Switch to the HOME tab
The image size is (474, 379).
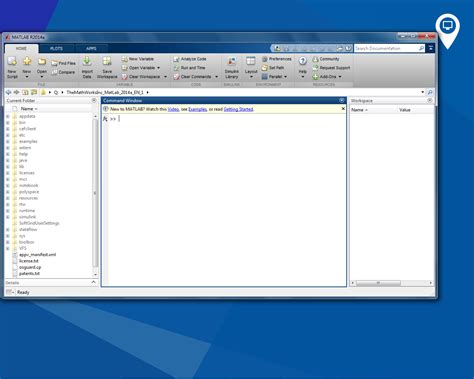pyautogui.click(x=21, y=48)
